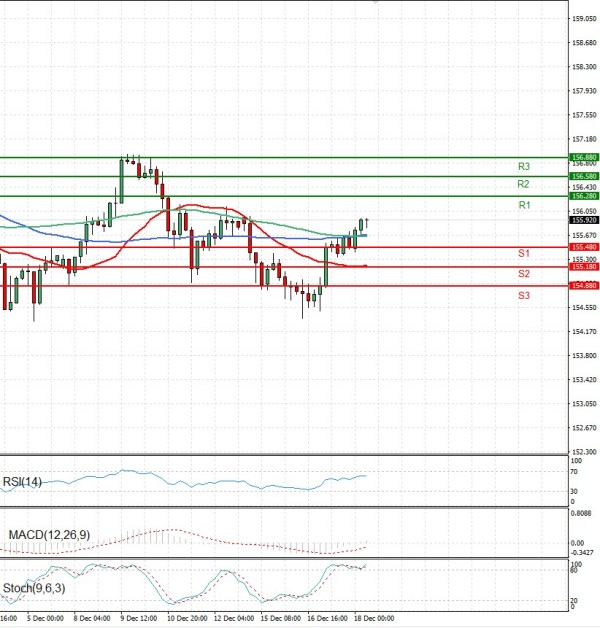Screen dimensions: 600x628
Task: Click the black 155.920 current price tag
Action: 583,220
